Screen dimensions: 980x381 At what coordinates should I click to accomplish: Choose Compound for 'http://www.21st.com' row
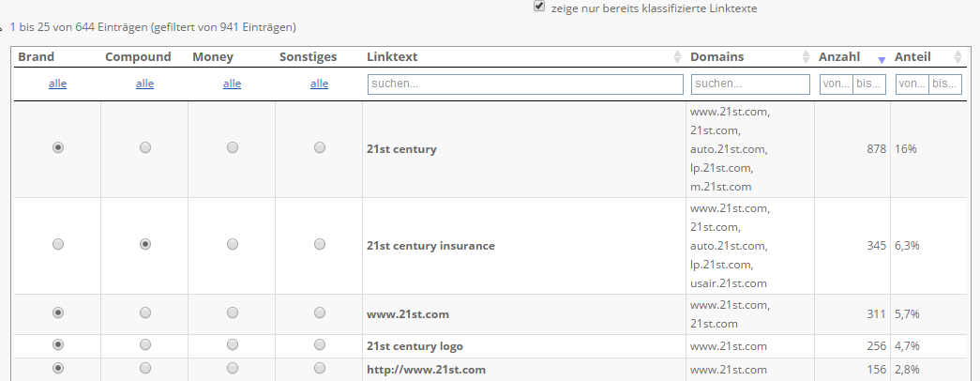[x=145, y=368]
